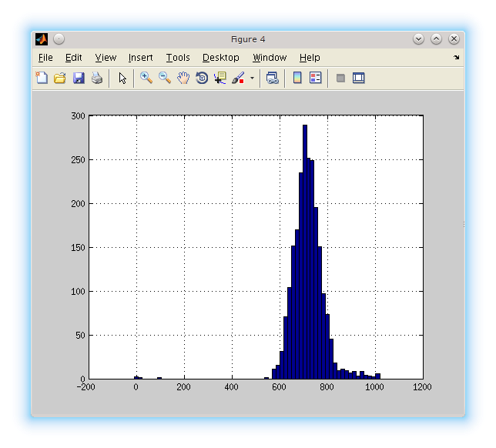496x448 pixels.
Task: Open the Brush color dropdown arrow
Action: point(252,78)
